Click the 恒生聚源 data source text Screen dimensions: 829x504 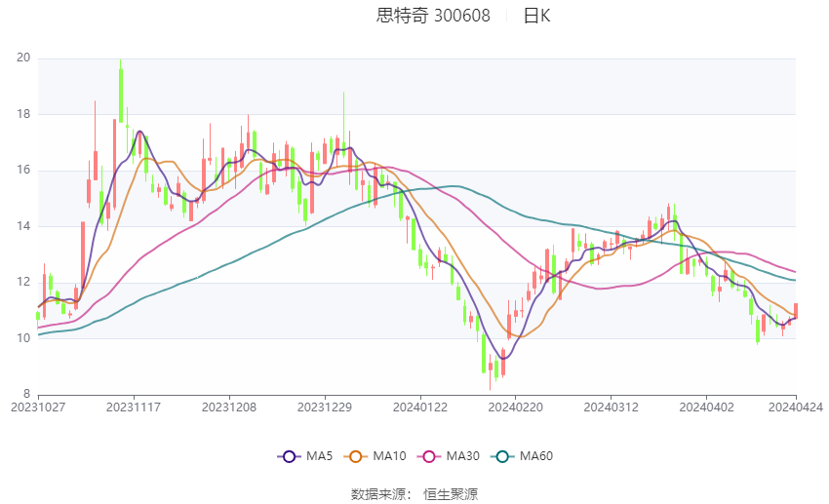(451, 494)
